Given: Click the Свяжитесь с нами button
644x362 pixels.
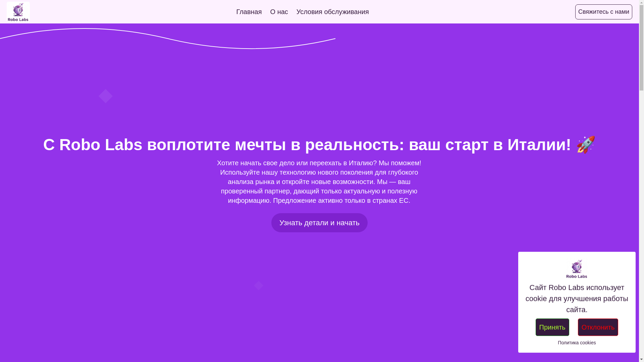Looking at the screenshot, I should coord(603,12).
